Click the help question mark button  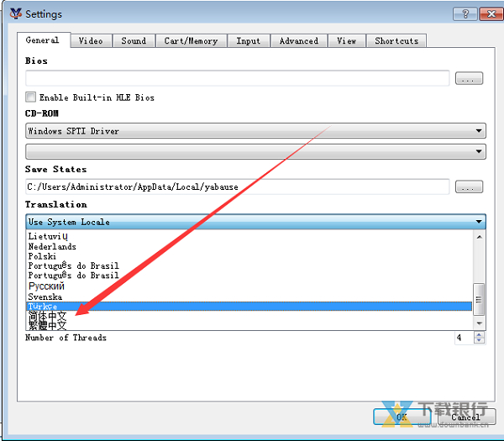(464, 14)
